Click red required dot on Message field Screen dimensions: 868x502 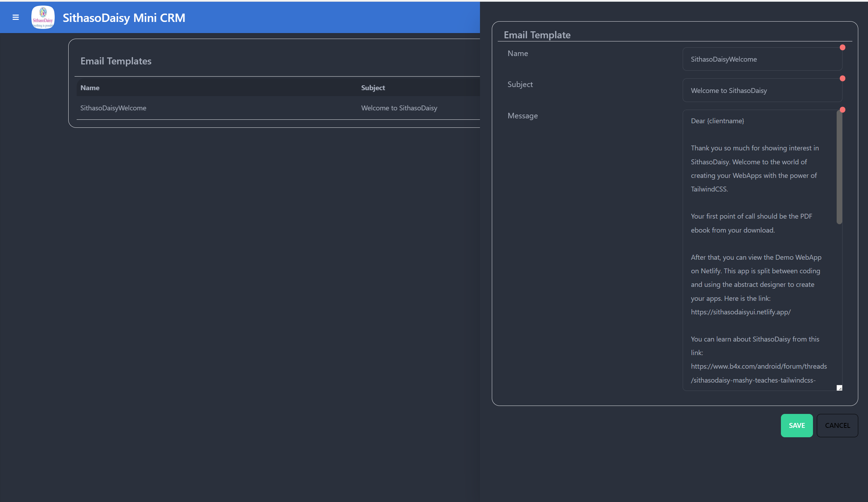[842, 110]
